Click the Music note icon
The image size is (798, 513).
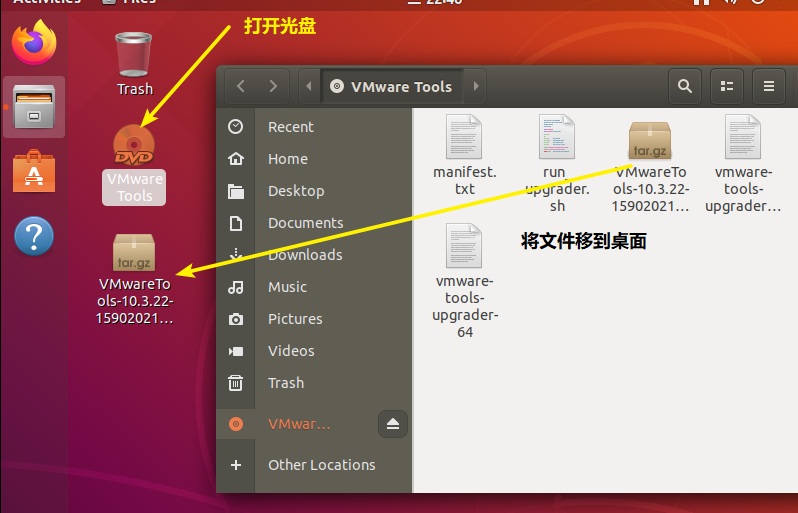(236, 287)
